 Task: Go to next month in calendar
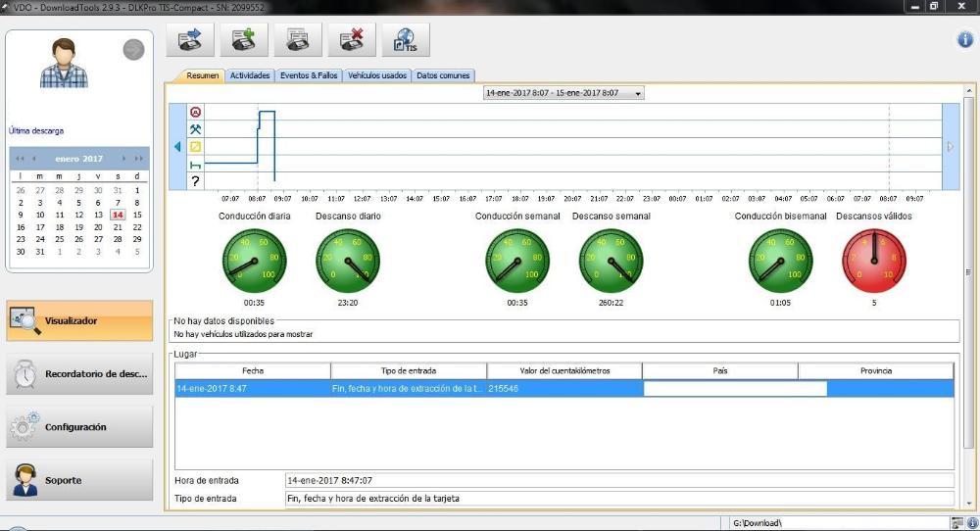(x=123, y=159)
